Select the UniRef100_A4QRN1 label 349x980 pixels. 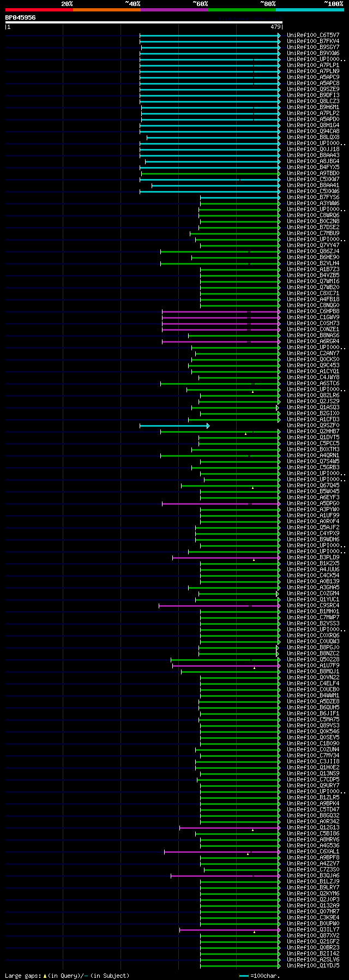(313, 456)
